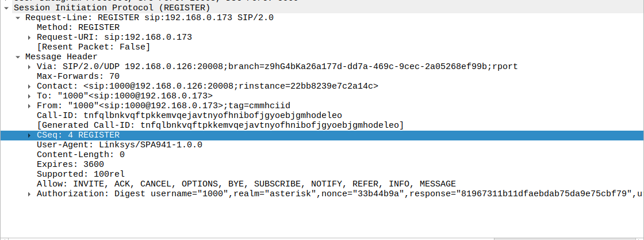This screenshot has height=240, width=644.
Task: Expand the Contact header details
Action: click(x=29, y=86)
